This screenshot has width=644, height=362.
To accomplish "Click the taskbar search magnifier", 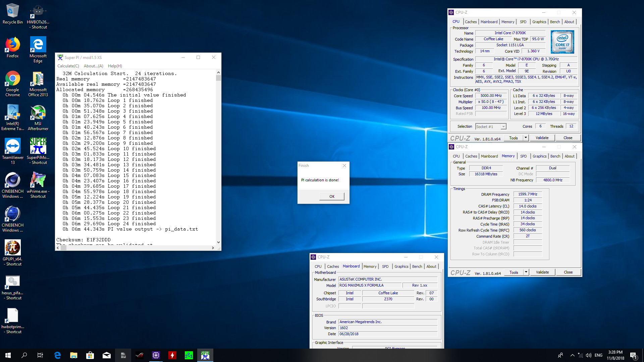I will coord(24,355).
